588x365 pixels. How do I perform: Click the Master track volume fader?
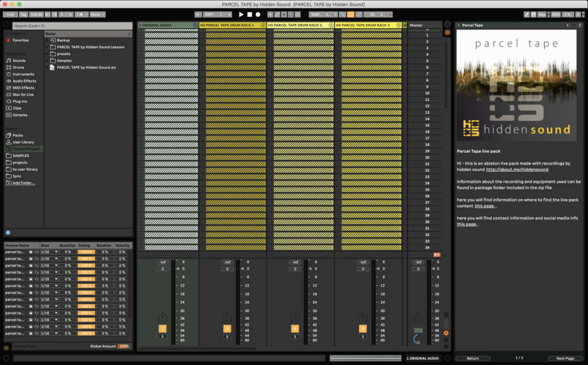[x=433, y=268]
